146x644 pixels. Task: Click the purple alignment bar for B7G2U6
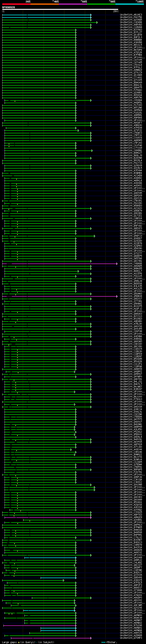point(40,625)
